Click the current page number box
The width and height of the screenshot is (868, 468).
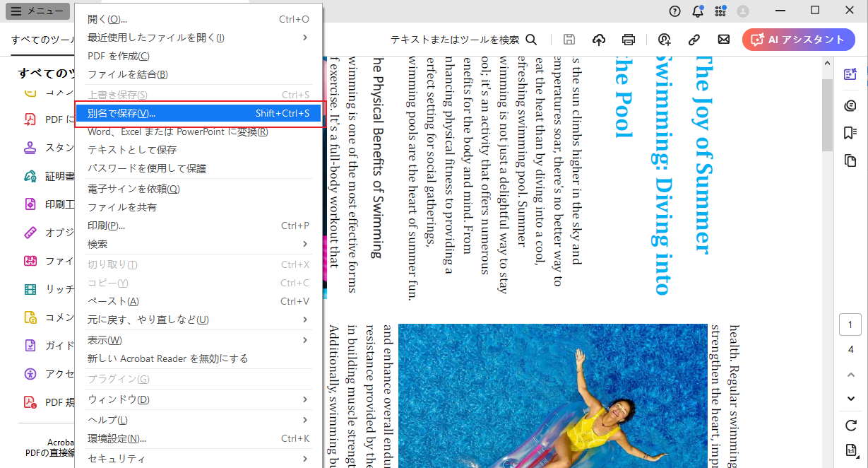(850, 325)
